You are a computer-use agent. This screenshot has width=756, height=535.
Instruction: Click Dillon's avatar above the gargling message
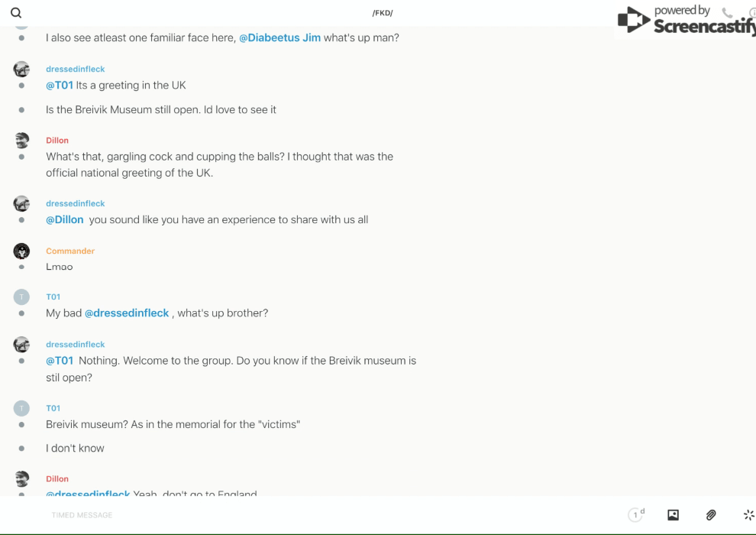[x=21, y=141]
